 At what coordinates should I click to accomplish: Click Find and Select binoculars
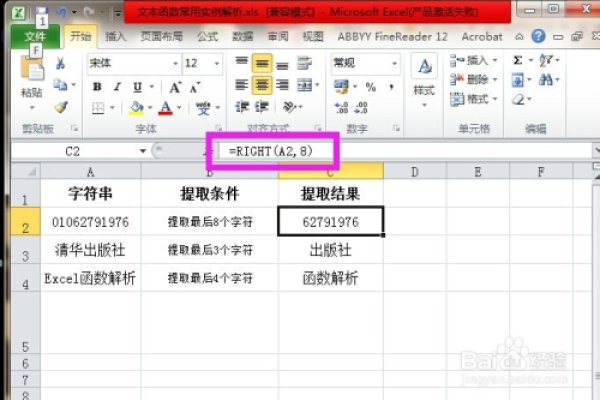546,80
